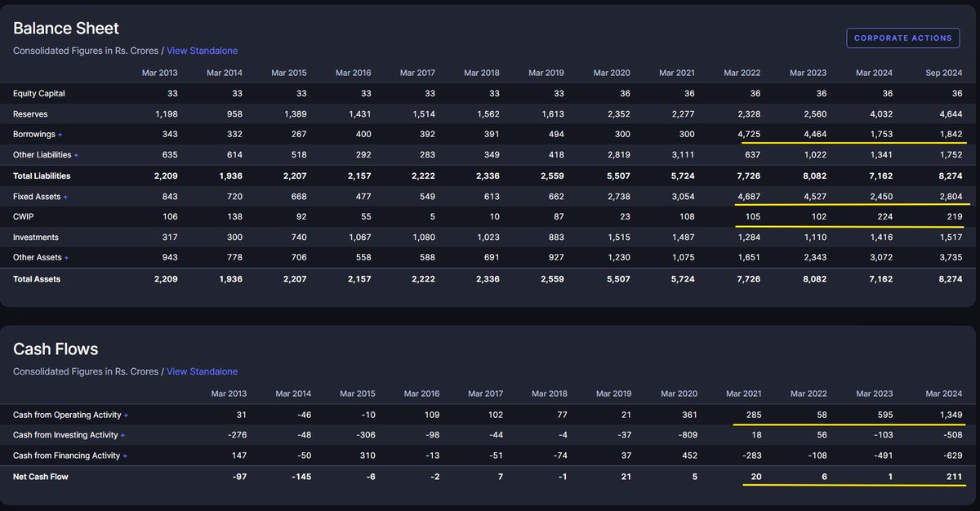The height and width of the screenshot is (511, 980).
Task: Click the Balance Sheet heading
Action: point(65,28)
